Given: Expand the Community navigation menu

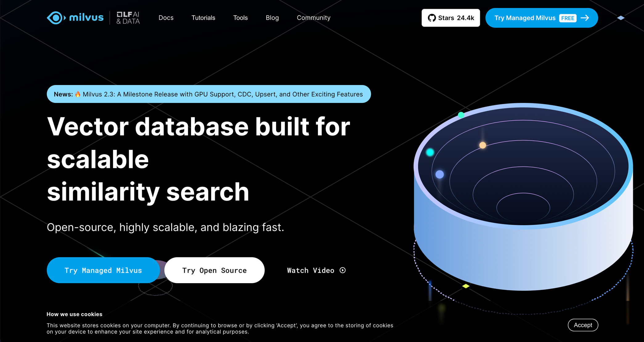Looking at the screenshot, I should pyautogui.click(x=313, y=18).
